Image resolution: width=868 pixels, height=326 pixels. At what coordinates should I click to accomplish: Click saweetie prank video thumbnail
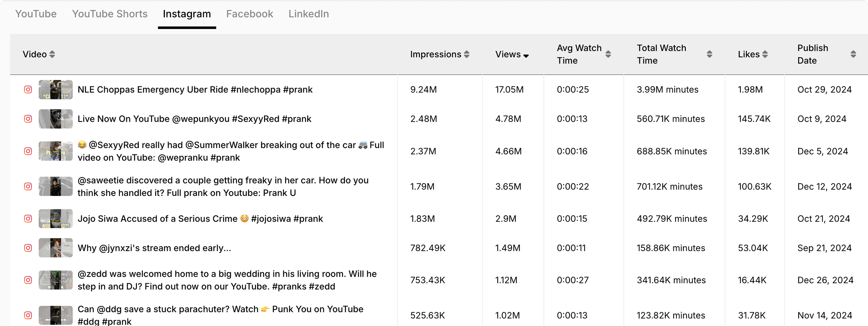coord(56,186)
